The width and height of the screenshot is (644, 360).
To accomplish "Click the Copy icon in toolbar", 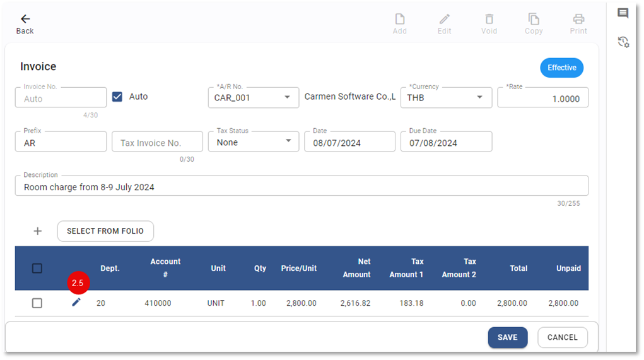I will click(x=534, y=19).
